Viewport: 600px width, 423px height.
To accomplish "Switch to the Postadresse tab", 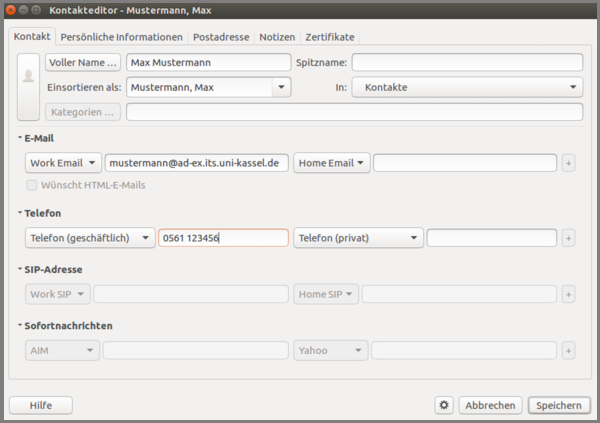I will pos(221,37).
